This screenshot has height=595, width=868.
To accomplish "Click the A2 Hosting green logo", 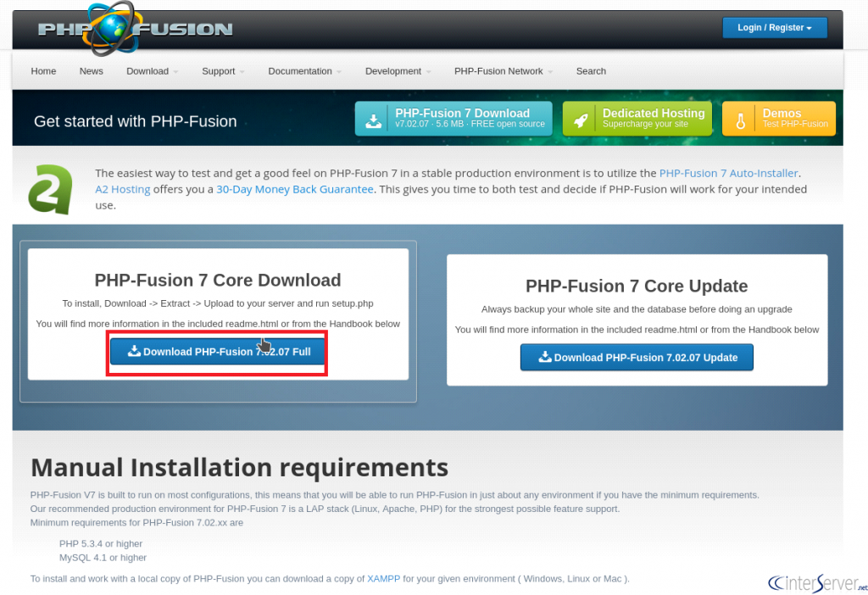I will click(50, 189).
